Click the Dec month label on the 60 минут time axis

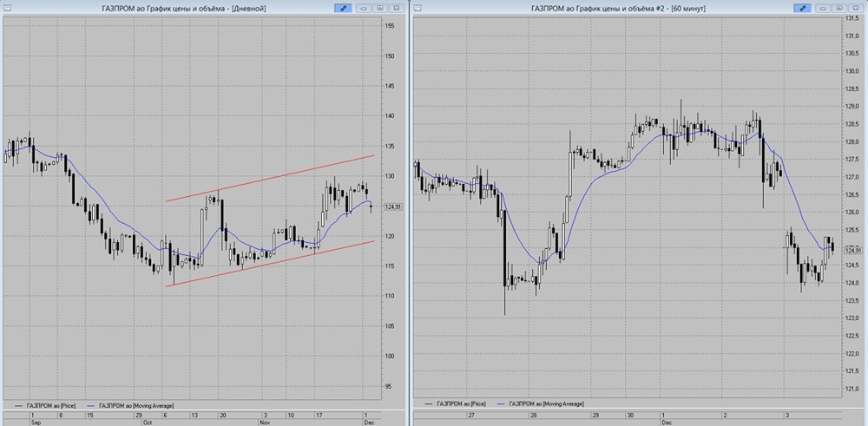tap(666, 423)
